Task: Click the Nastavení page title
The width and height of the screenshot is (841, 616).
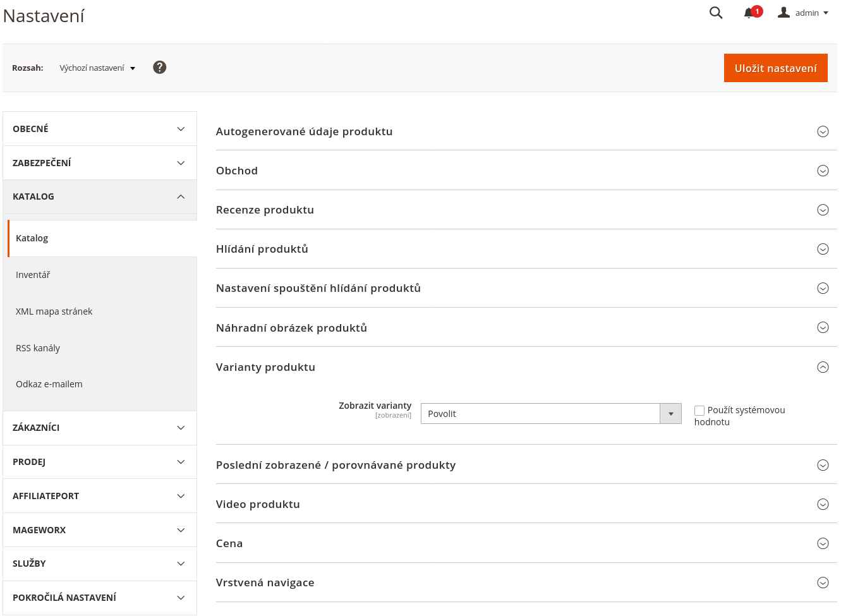Action: pos(44,16)
